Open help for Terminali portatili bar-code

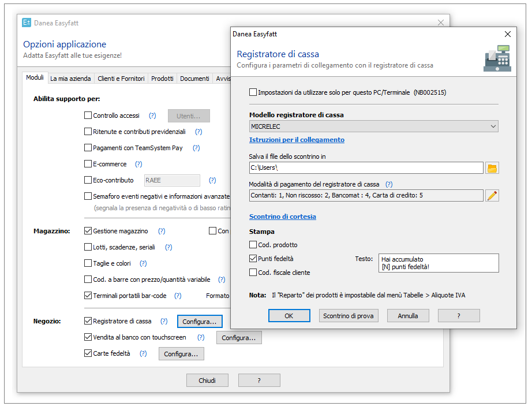coord(178,296)
